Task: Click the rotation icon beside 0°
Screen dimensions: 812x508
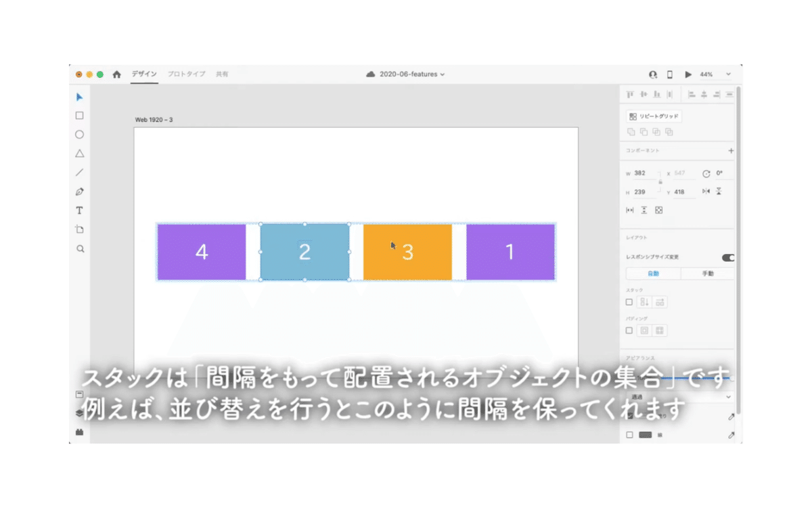Action: tap(706, 173)
